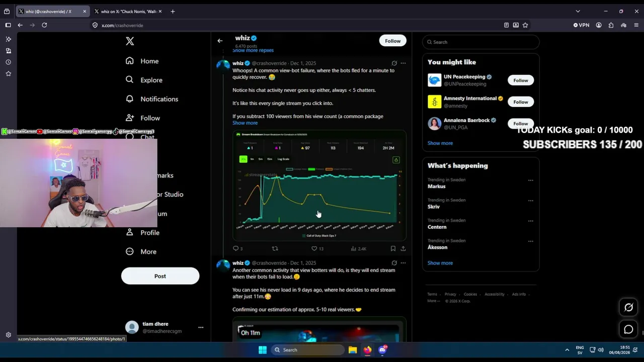The height and width of the screenshot is (362, 644).
Task: Reload the page
Action: 44,25
